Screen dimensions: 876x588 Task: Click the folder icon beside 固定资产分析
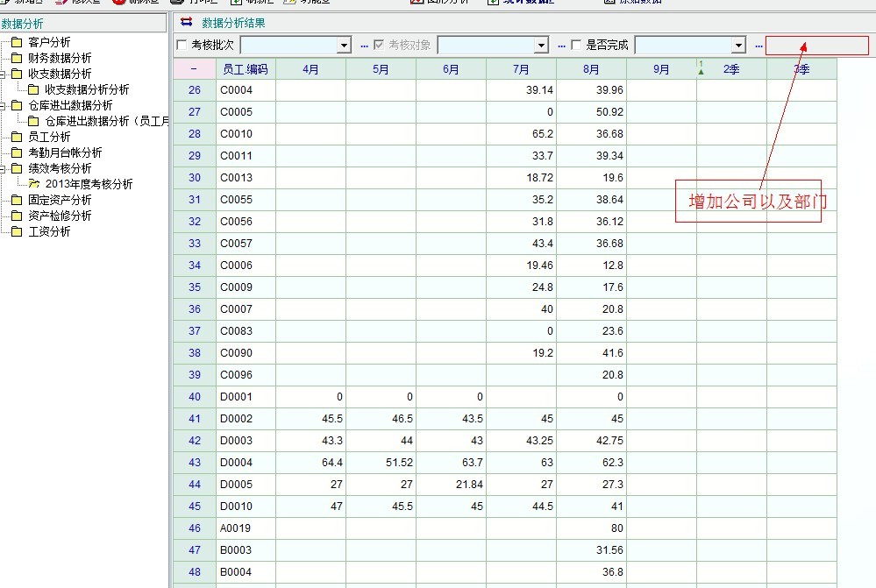[x=17, y=200]
